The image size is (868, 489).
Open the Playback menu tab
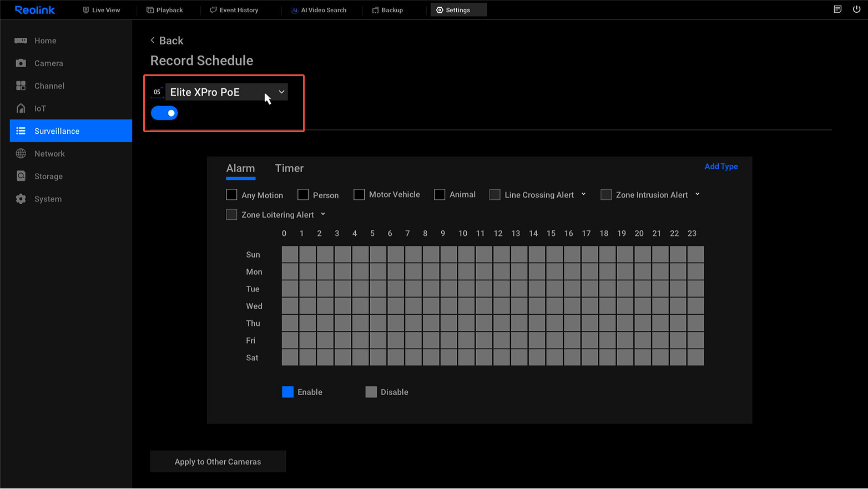165,10
